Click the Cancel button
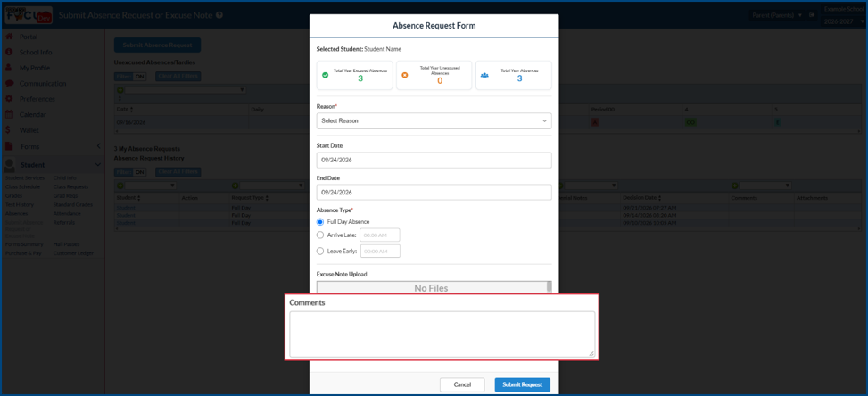The height and width of the screenshot is (396, 868). point(462,384)
